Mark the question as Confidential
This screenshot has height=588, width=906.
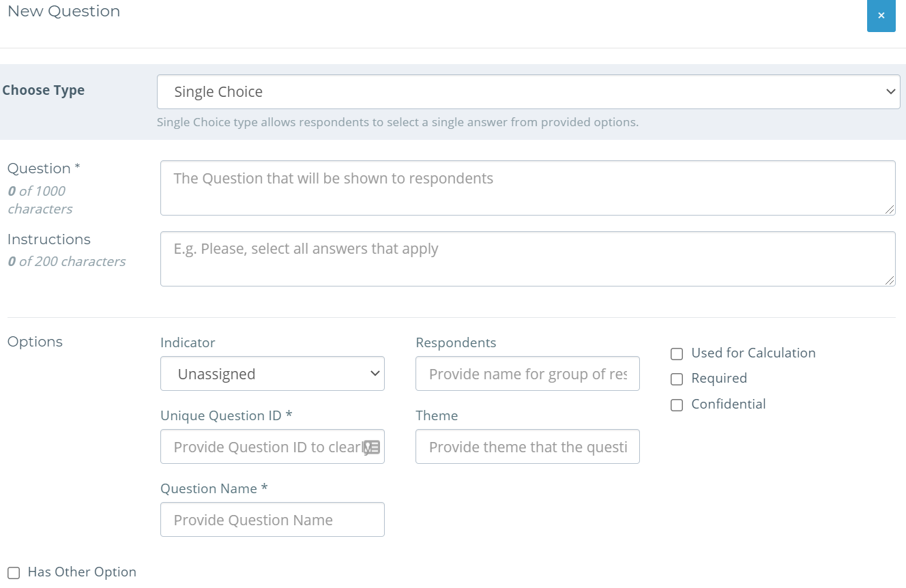[x=676, y=405]
